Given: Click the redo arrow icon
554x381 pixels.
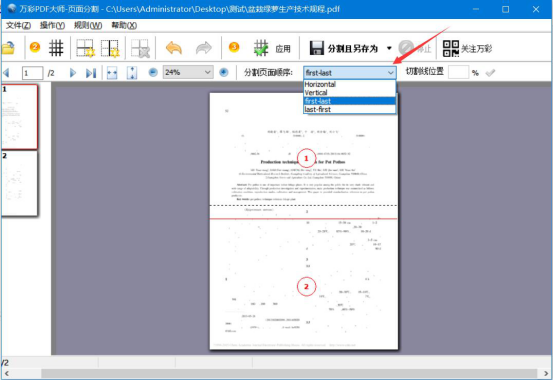Looking at the screenshot, I should (x=204, y=48).
